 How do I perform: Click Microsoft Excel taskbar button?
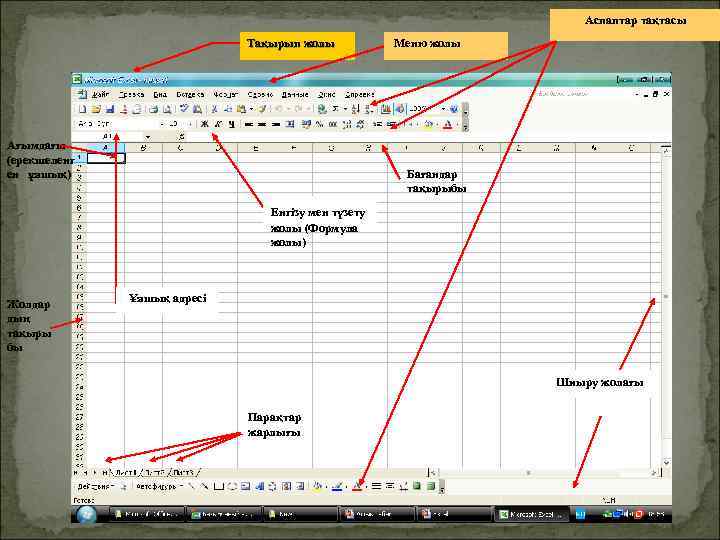531,515
